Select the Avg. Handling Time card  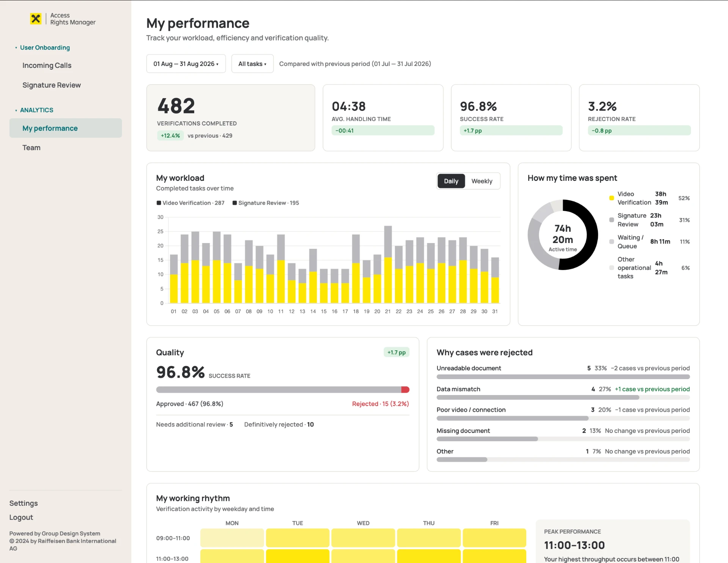383,118
